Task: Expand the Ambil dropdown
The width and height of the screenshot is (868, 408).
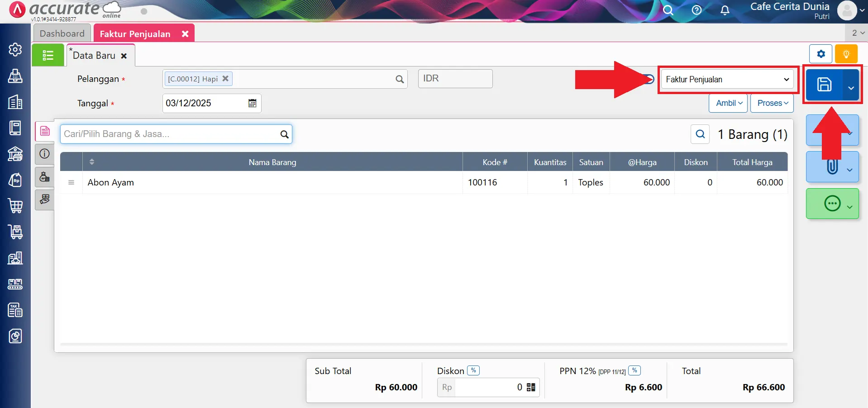Action: pyautogui.click(x=728, y=103)
